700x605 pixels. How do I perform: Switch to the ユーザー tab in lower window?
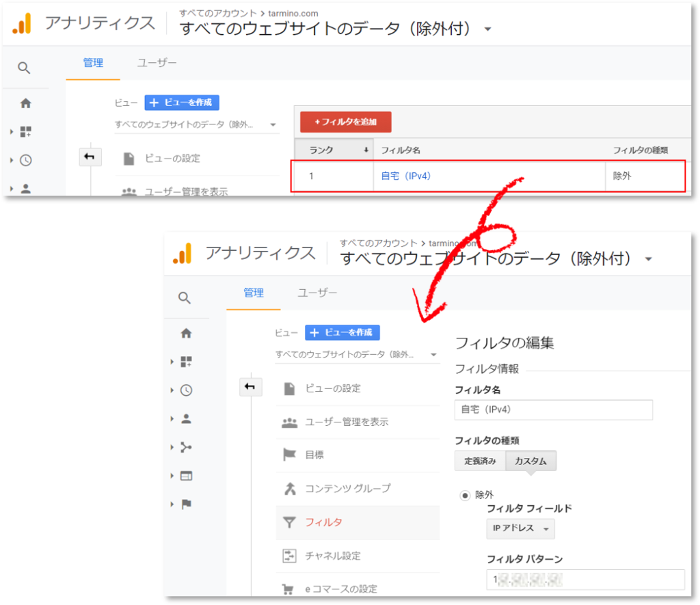pos(317,293)
